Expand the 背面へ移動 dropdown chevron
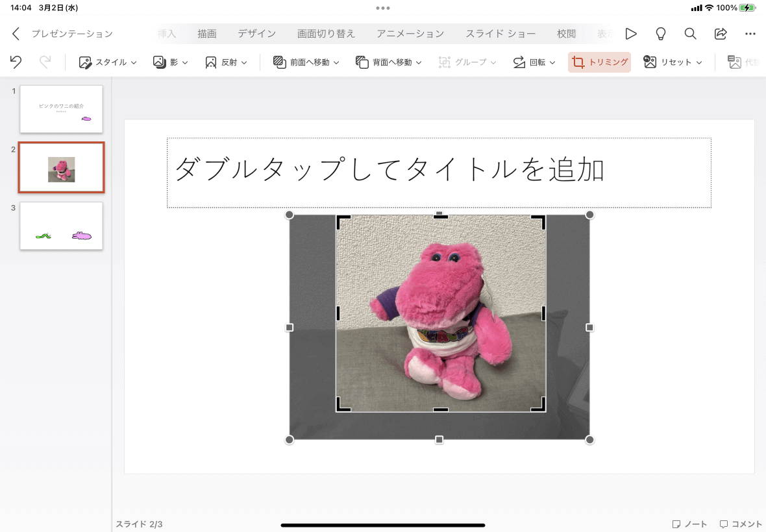The width and height of the screenshot is (766, 532). click(419, 63)
